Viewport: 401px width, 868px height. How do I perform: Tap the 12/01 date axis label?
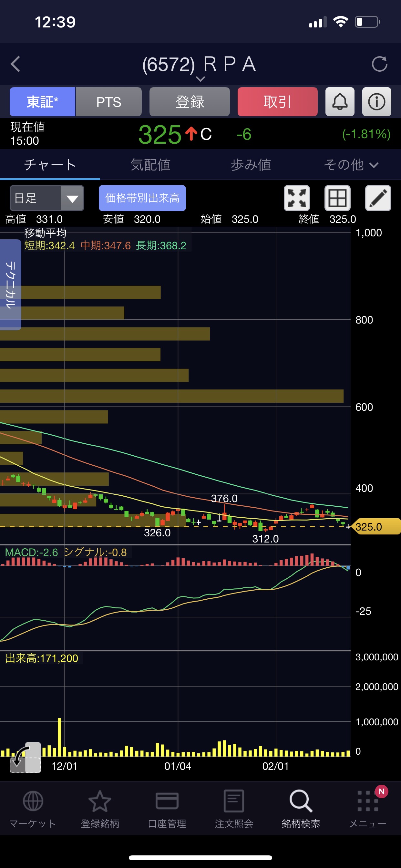point(64,766)
